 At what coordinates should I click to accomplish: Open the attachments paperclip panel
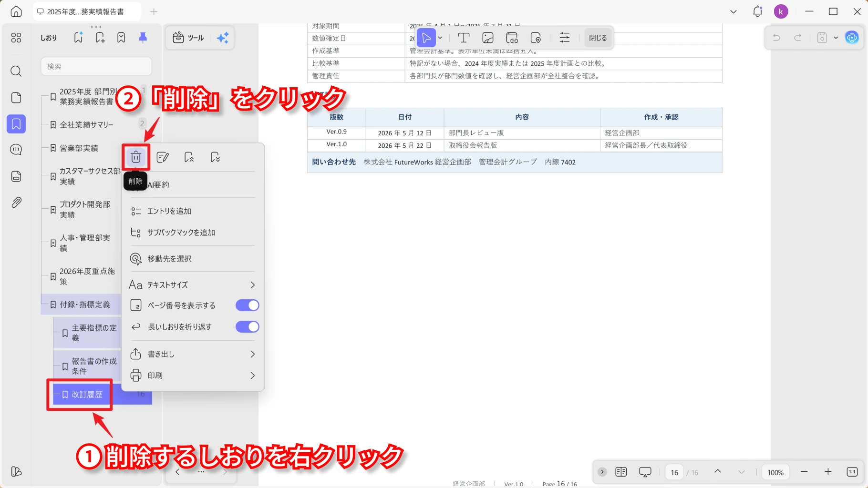coord(16,203)
